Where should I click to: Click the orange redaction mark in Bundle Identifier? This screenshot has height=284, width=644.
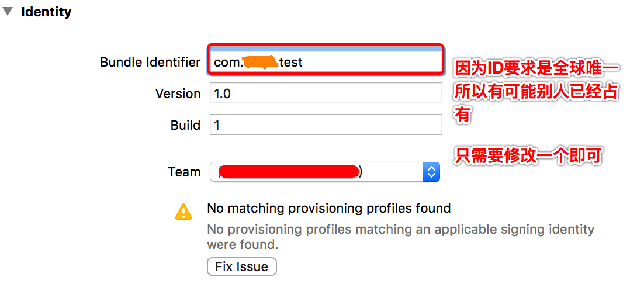coord(260,63)
